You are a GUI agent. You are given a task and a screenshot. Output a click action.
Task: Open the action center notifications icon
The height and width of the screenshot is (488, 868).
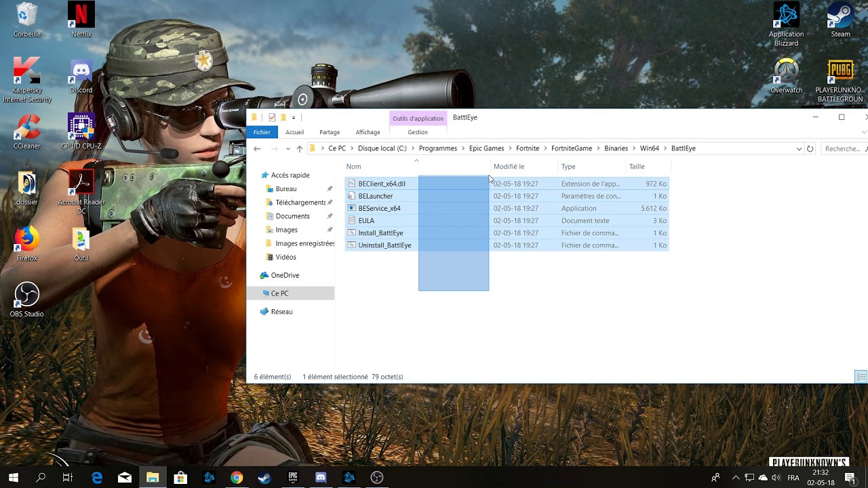pos(850,478)
